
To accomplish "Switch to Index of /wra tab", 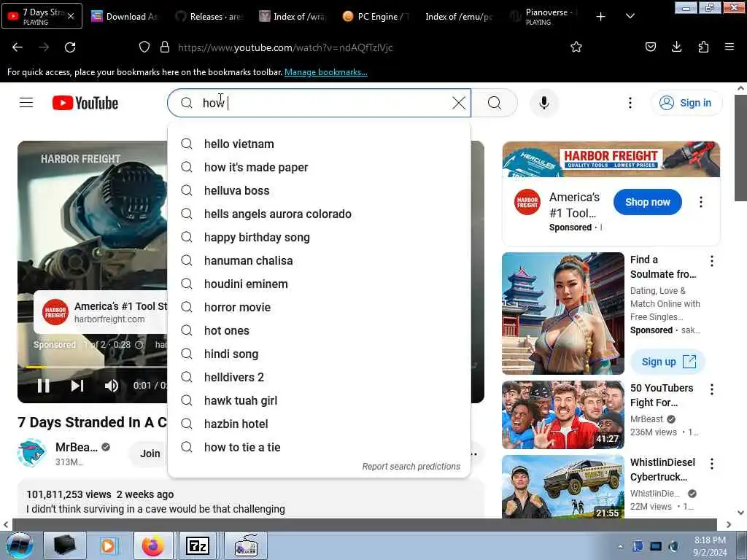I will coord(293,17).
